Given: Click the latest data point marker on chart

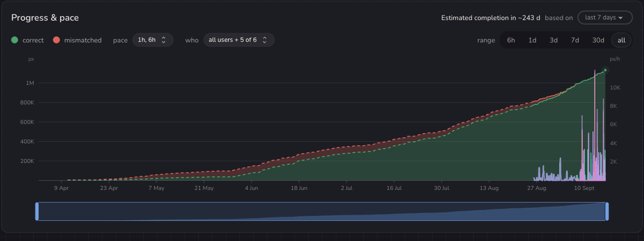Looking at the screenshot, I should pyautogui.click(x=606, y=71).
